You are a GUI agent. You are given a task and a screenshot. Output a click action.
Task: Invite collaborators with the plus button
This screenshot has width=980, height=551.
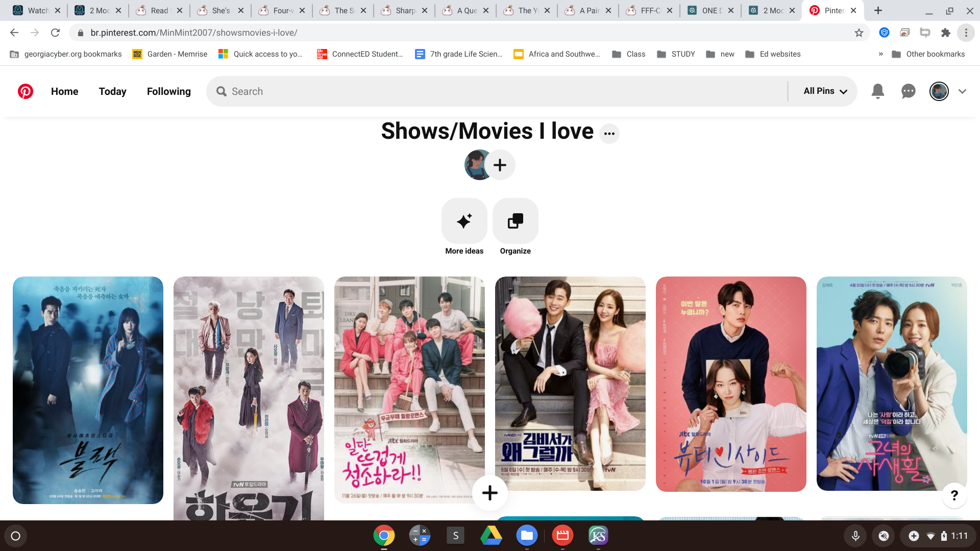coord(500,165)
